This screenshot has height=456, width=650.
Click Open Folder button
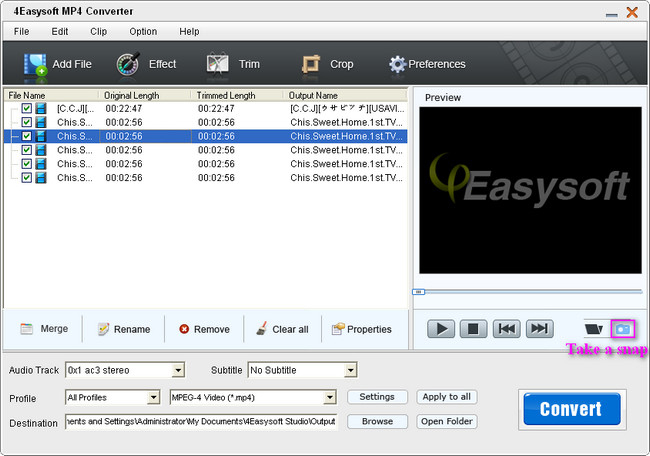click(x=447, y=421)
